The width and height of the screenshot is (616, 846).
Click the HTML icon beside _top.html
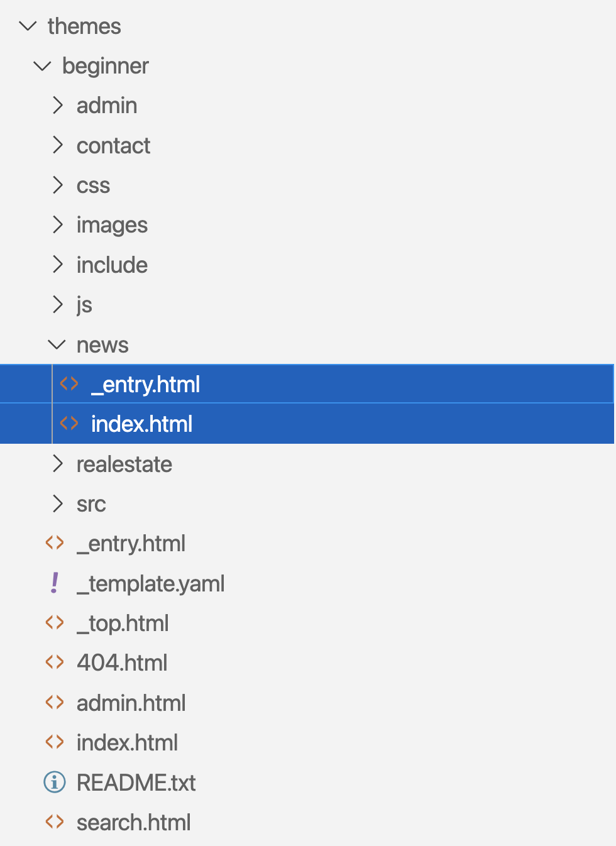tap(55, 622)
